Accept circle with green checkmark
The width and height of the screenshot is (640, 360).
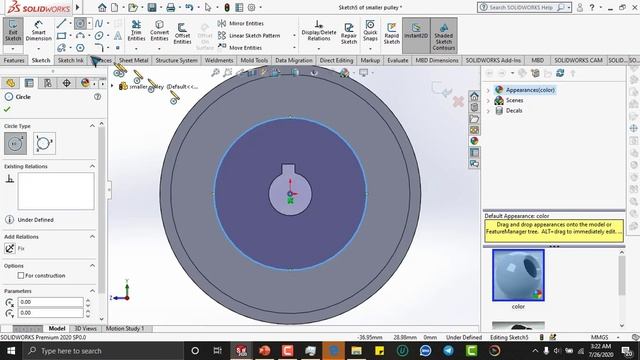[x=7, y=109]
